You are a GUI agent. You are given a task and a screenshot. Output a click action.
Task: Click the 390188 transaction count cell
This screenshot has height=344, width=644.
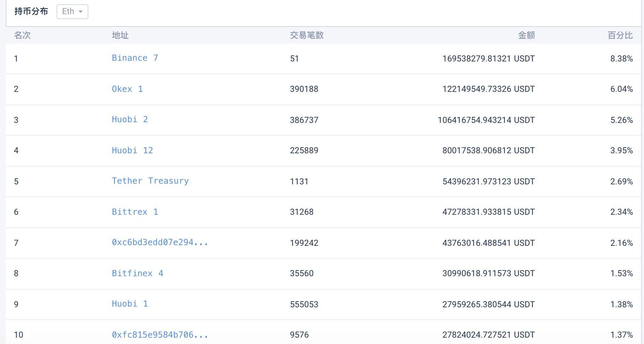point(304,89)
